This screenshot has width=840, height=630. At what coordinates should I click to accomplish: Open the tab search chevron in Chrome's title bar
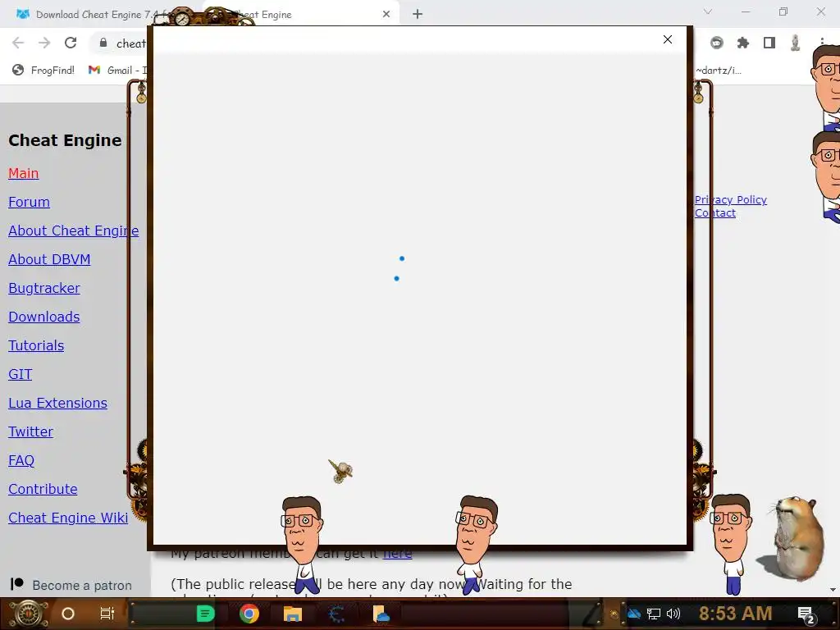(708, 11)
